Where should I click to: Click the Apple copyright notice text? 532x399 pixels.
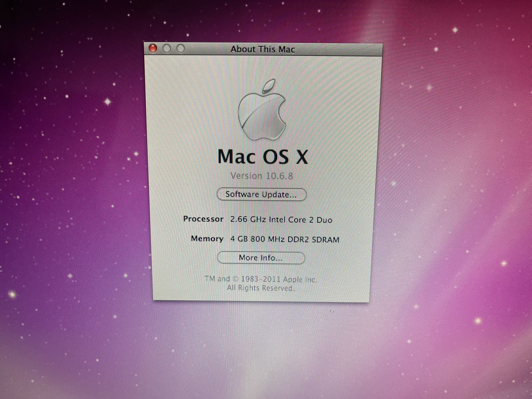pyautogui.click(x=260, y=279)
